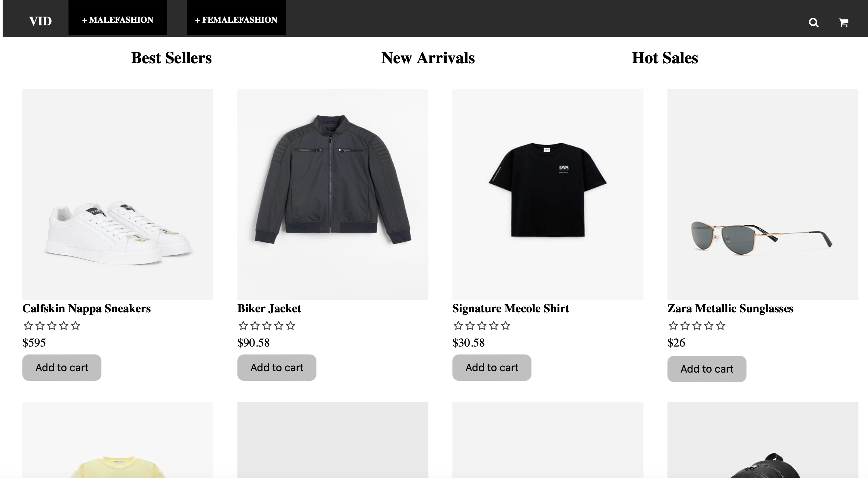868x478 pixels.
Task: Open the Zara Metallic Sunglasses product image
Action: coord(763,194)
